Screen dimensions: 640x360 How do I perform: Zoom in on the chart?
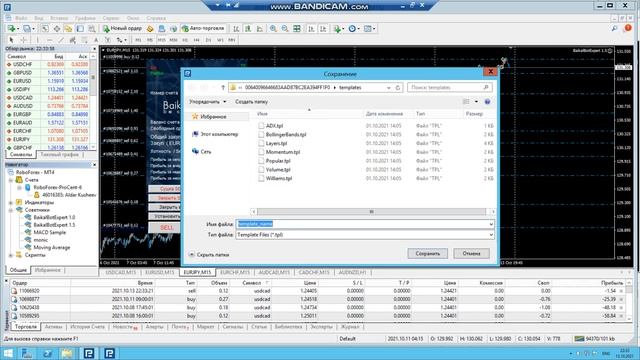click(x=273, y=29)
